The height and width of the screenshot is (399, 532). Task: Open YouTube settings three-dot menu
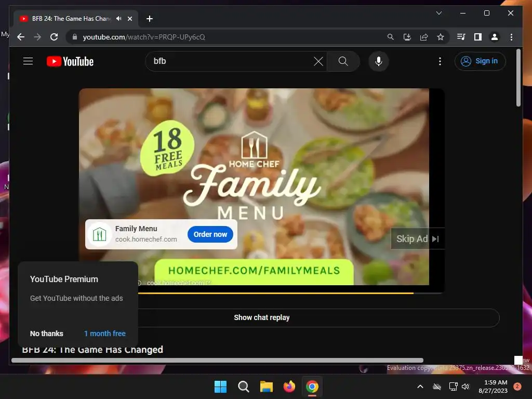(440, 61)
